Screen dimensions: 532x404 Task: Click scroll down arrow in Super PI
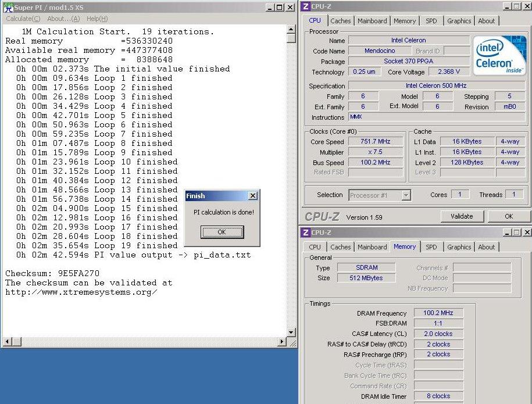[x=291, y=333]
